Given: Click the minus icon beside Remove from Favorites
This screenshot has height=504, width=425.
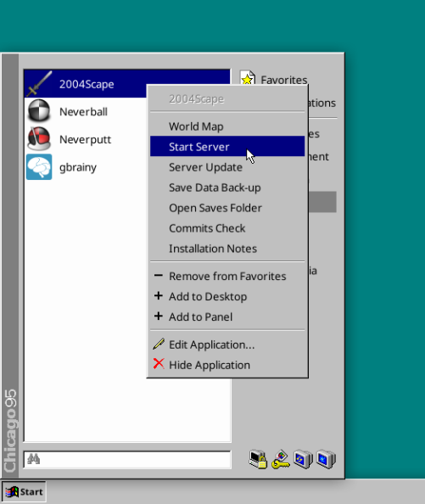Looking at the screenshot, I should (x=158, y=276).
